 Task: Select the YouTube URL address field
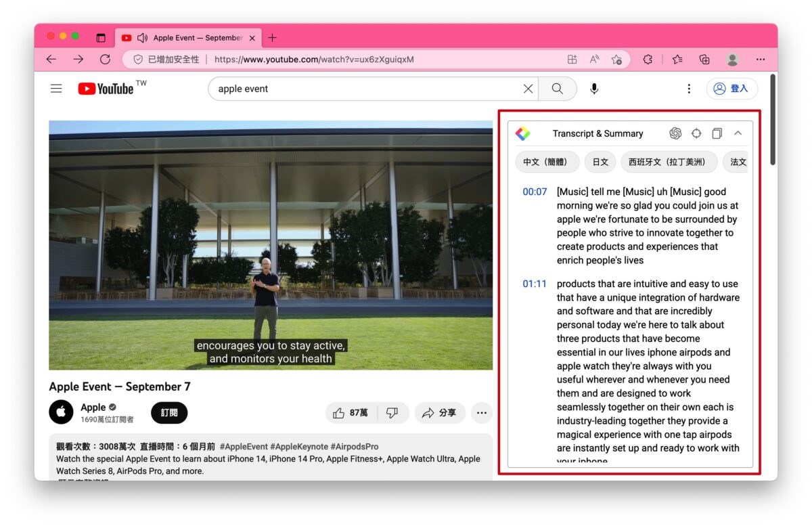coord(314,60)
